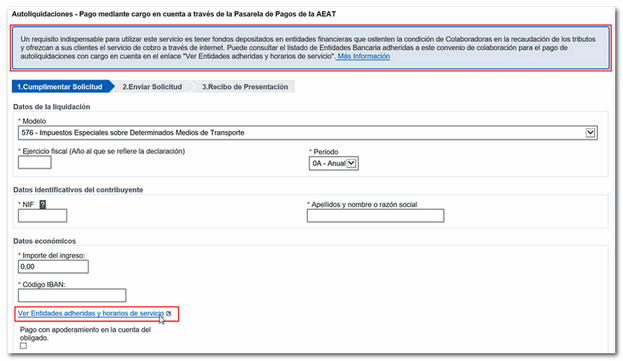Open the Más Información link
This screenshot has height=361, width=623.
(x=363, y=56)
